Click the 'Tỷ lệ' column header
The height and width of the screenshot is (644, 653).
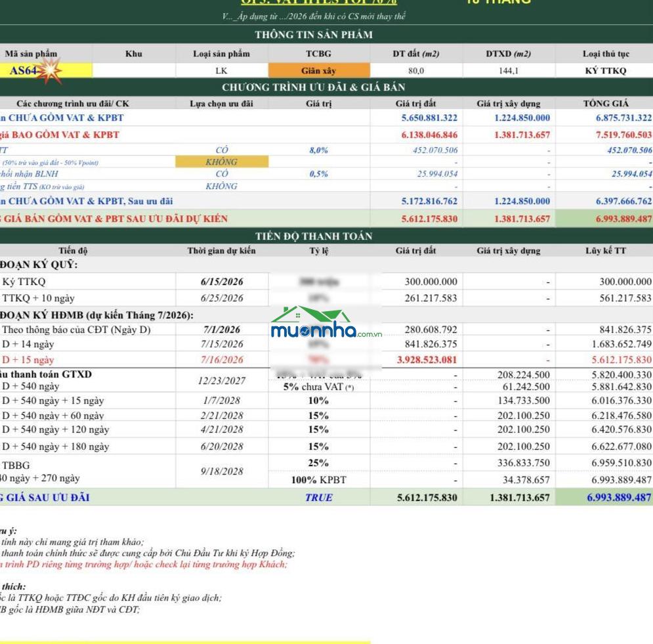click(x=318, y=250)
